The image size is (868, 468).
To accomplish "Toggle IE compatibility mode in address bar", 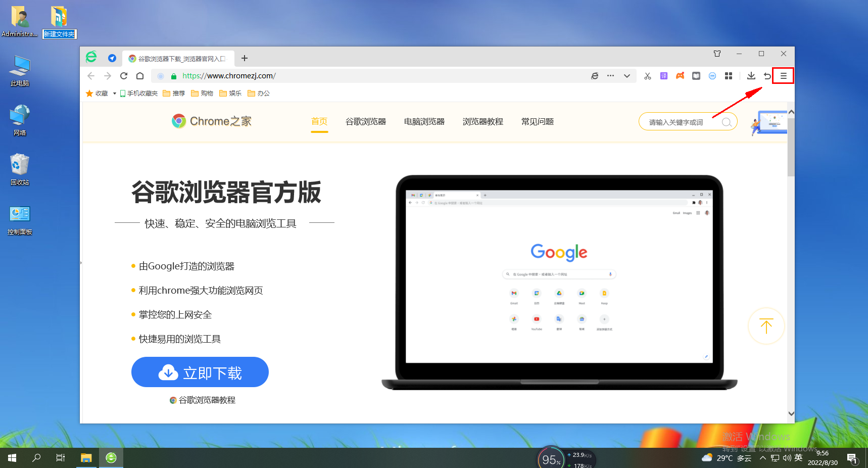I will (595, 76).
